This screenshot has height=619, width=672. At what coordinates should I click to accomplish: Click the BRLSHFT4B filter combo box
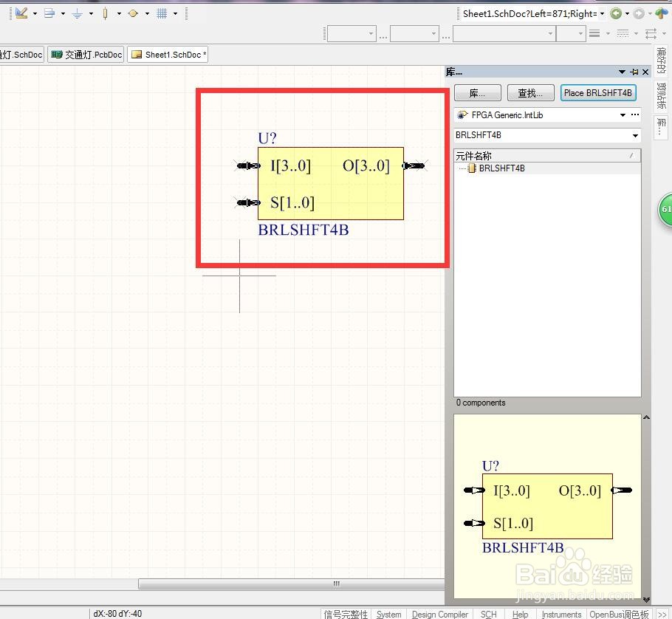[547, 135]
